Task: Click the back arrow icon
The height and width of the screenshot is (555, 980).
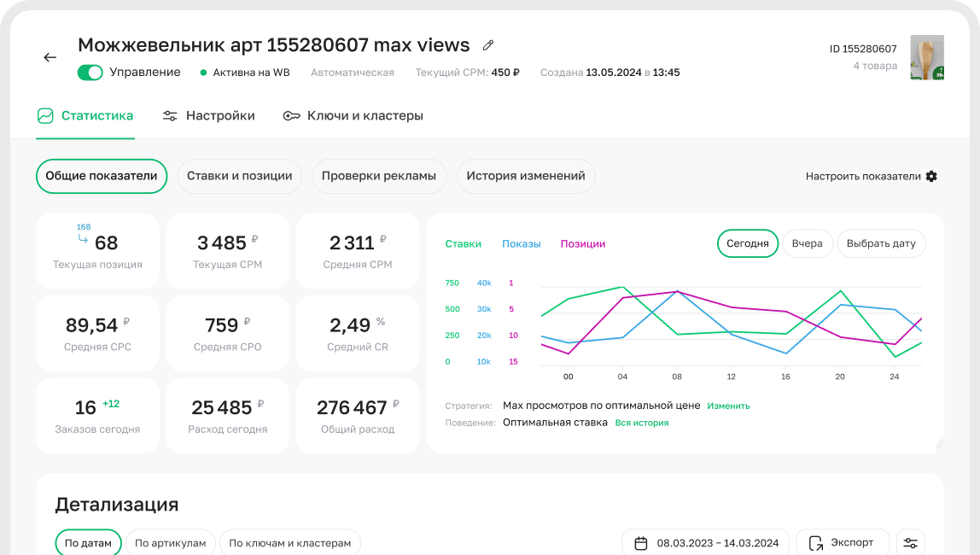Action: click(x=50, y=57)
